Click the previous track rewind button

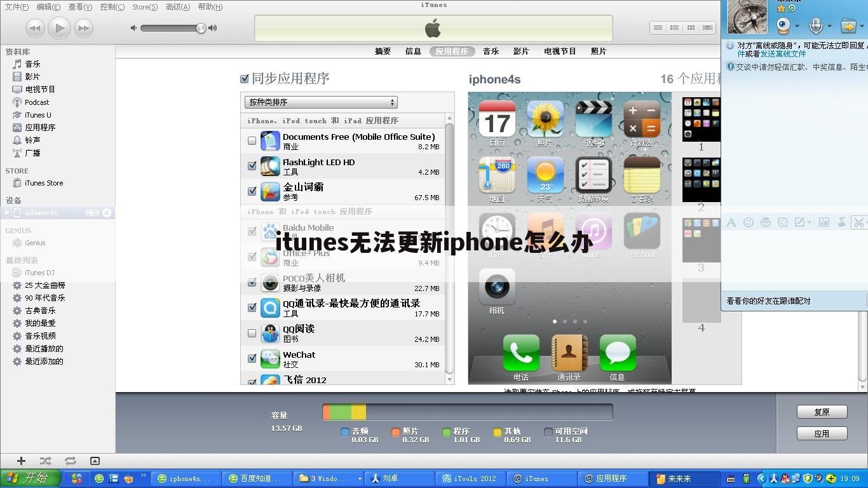35,28
